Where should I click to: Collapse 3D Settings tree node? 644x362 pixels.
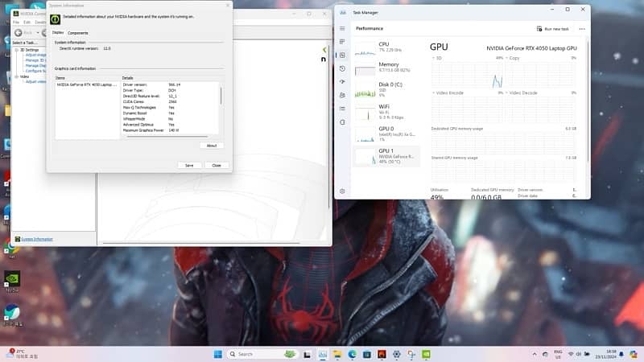click(16, 49)
